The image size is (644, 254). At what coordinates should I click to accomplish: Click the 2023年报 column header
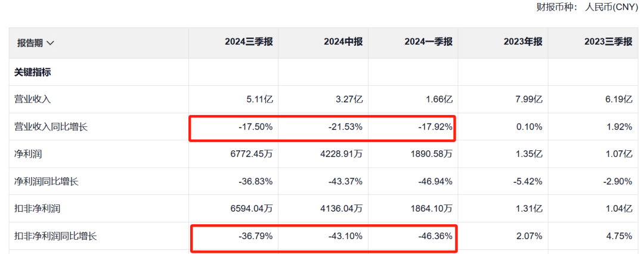pyautogui.click(x=522, y=42)
